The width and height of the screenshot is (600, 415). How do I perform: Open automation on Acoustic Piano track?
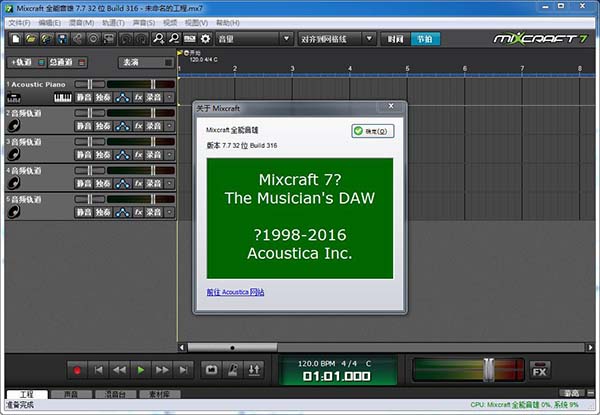point(122,98)
